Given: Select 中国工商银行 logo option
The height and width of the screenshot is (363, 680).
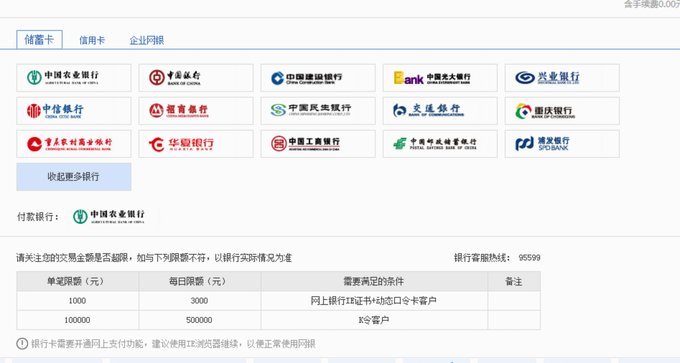Looking at the screenshot, I should (318, 144).
